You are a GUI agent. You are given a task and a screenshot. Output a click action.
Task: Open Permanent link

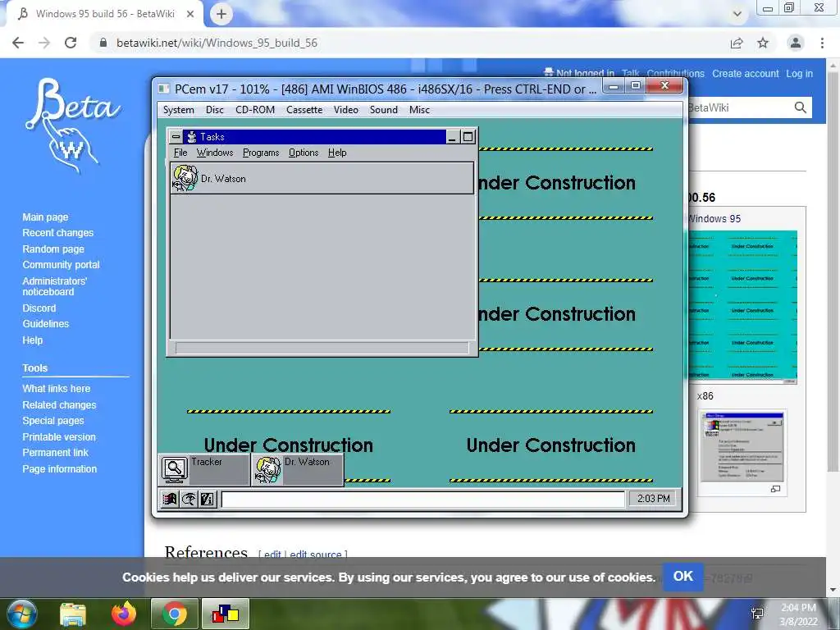tap(55, 453)
